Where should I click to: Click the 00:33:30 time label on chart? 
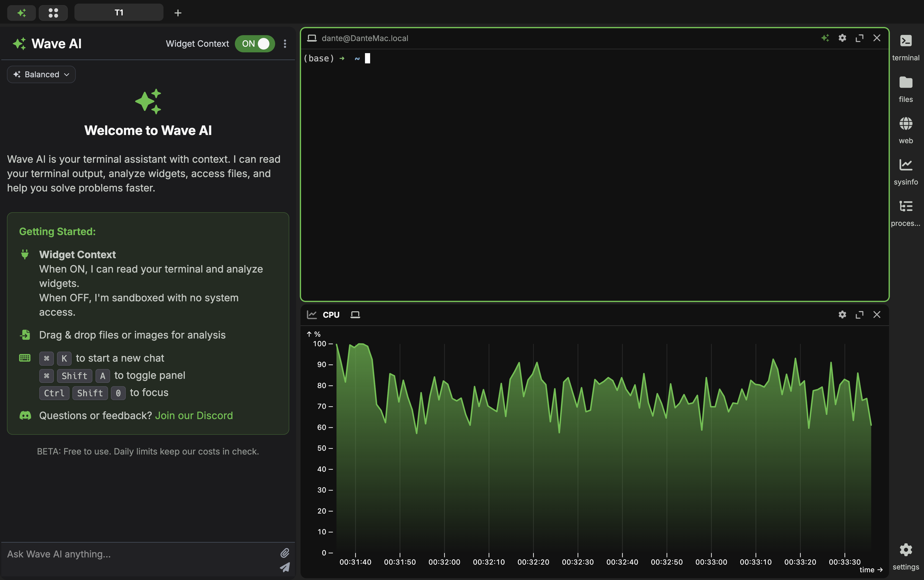pos(845,562)
